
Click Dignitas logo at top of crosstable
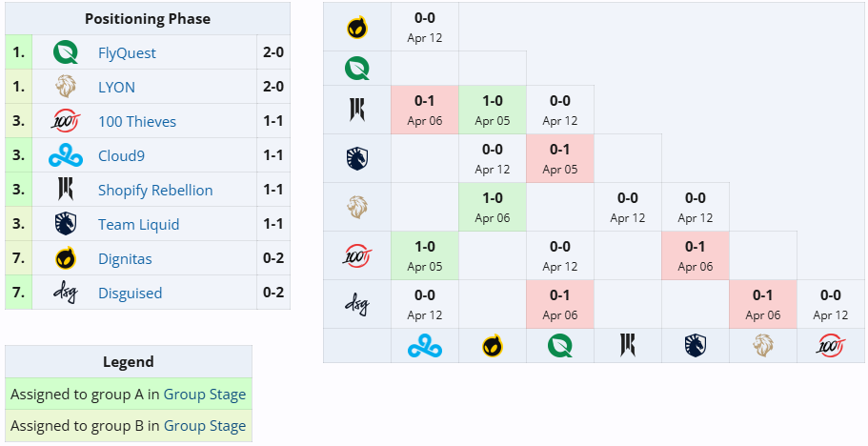[x=357, y=27]
